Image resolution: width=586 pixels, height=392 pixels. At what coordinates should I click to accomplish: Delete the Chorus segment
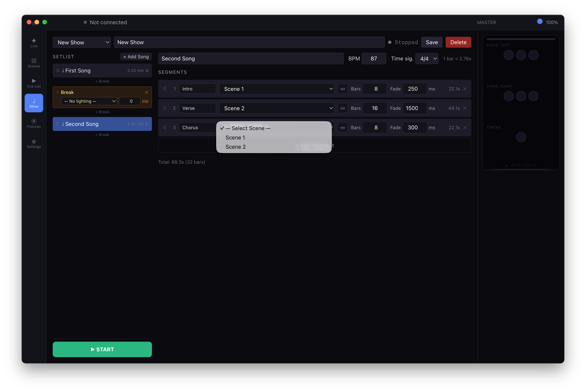465,127
